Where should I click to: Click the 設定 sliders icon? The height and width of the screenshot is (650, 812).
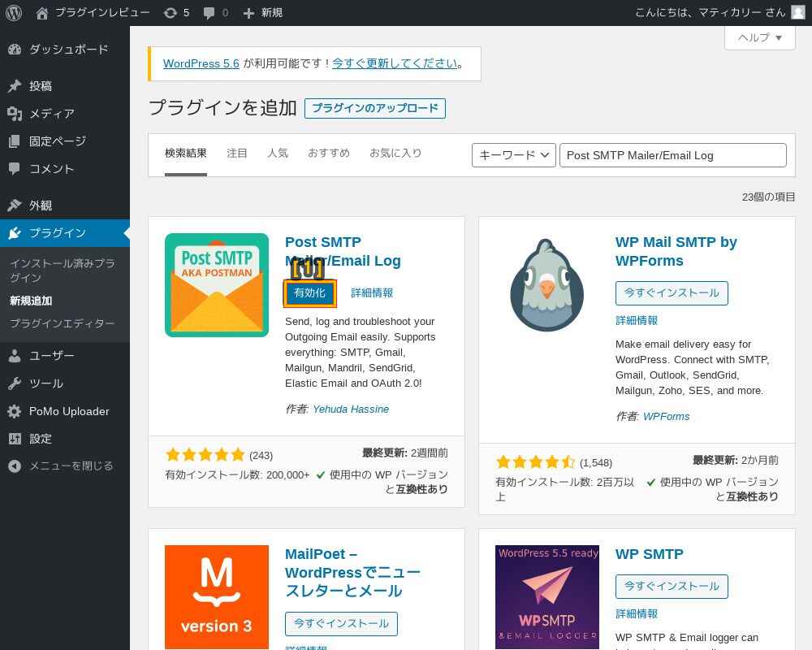coord(15,439)
